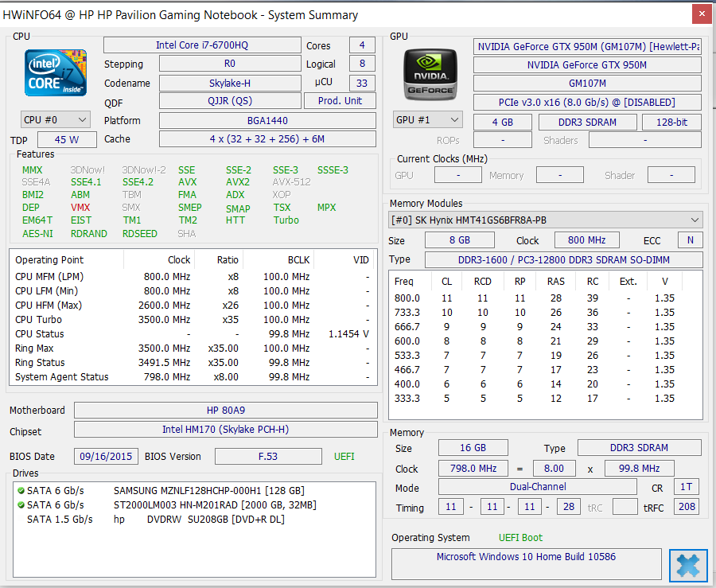Select the 800.0 frequency timing row
Screen dimensions: 716x588
[x=545, y=298]
